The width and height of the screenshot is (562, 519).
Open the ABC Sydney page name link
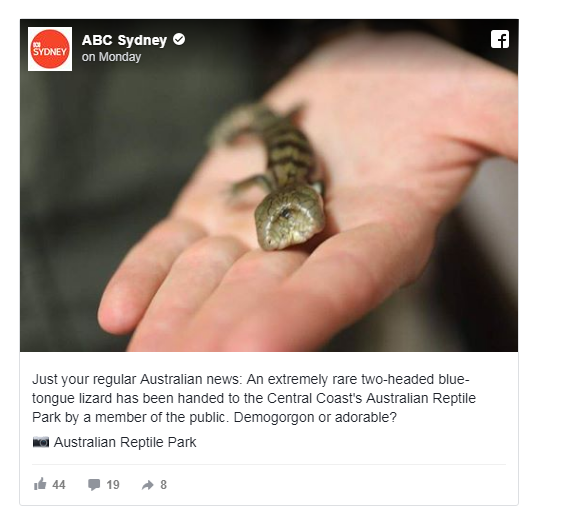124,40
